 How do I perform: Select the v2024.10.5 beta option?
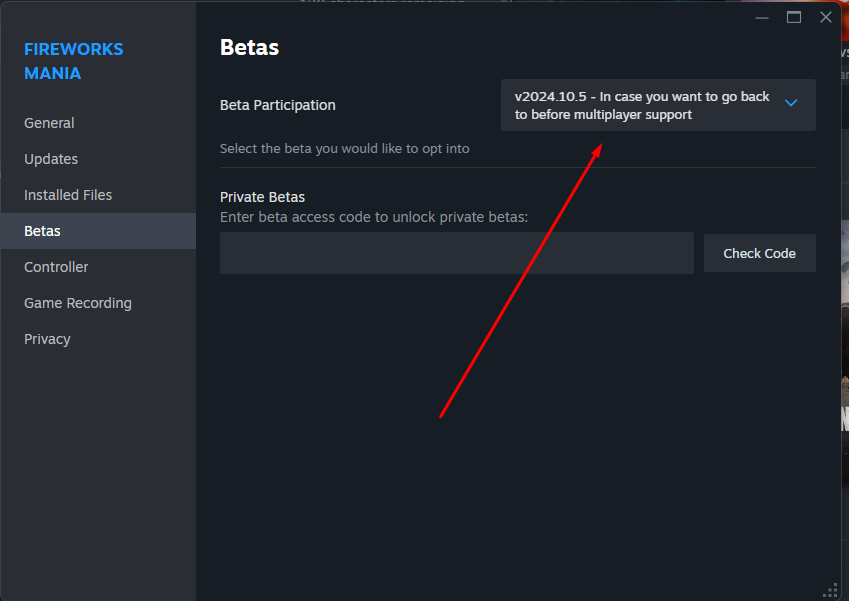point(640,105)
